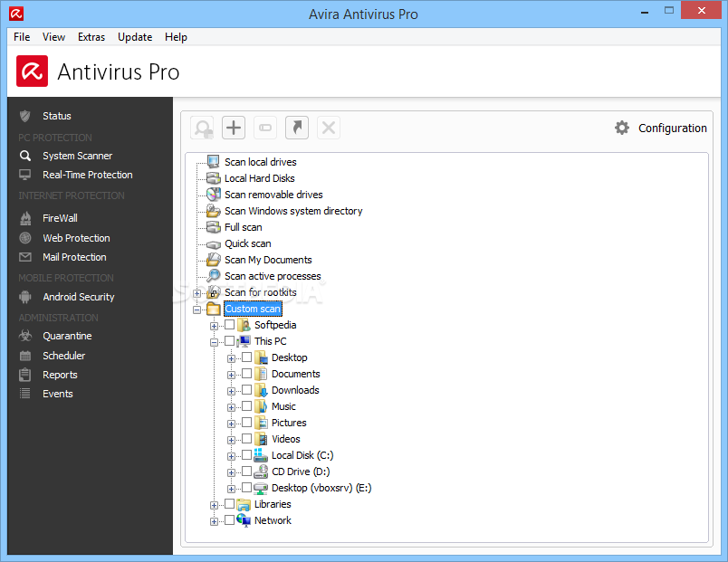Viewport: 728px width, 562px height.
Task: Click the plus icon to add a profile
Action: tap(234, 128)
